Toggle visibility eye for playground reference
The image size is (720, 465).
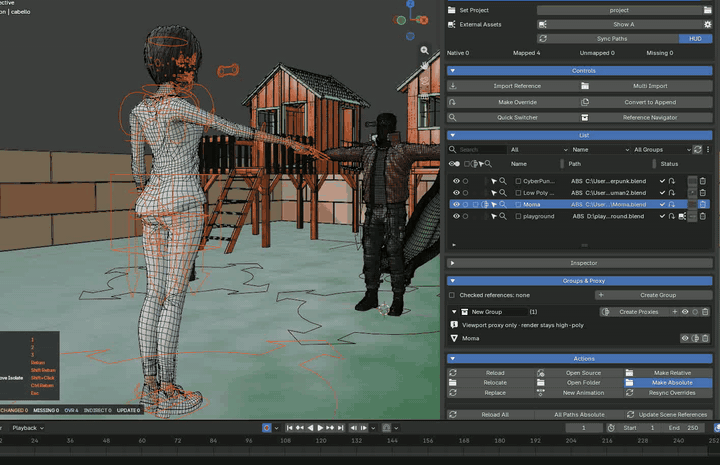tap(456, 216)
